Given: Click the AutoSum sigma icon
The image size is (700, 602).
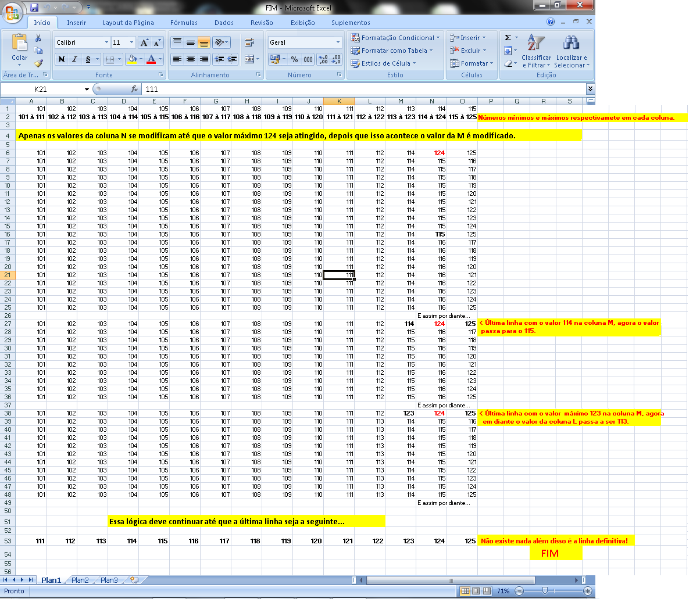Looking at the screenshot, I should point(508,38).
